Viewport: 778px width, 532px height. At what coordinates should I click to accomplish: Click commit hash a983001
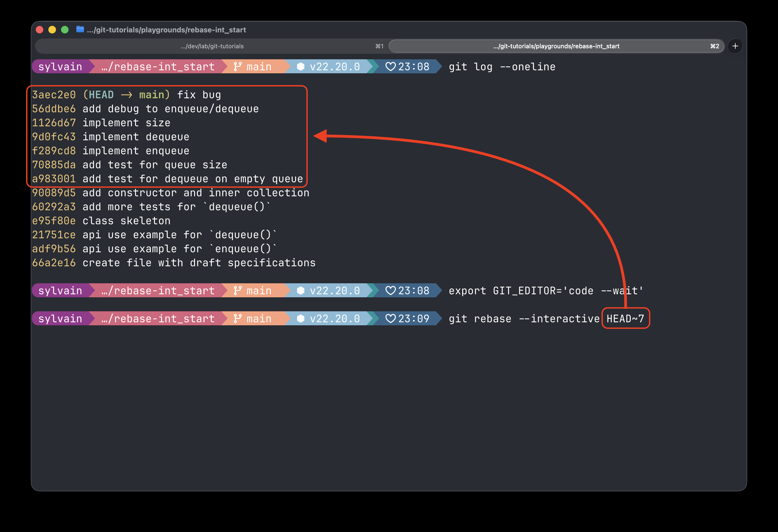(54, 178)
